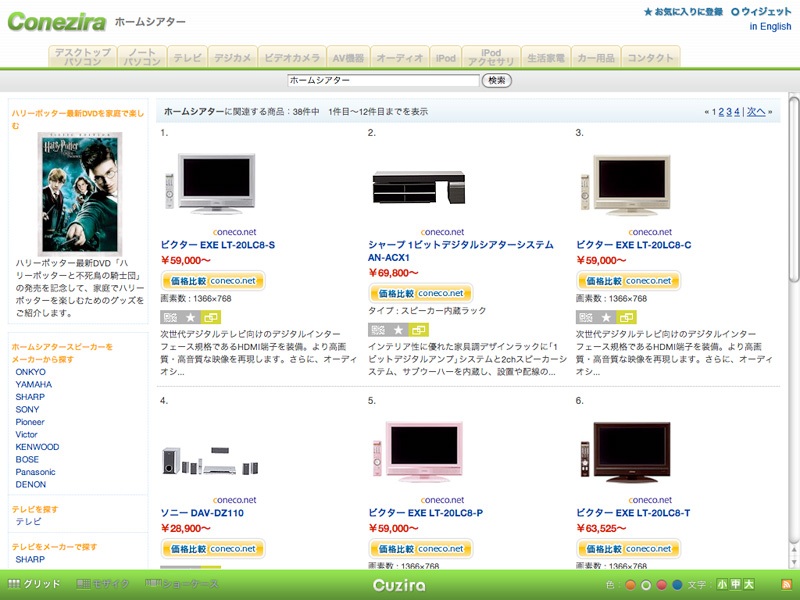The image size is (800, 600).
Task: Click お気に入りに登録 bookmark link
Action: point(684,11)
